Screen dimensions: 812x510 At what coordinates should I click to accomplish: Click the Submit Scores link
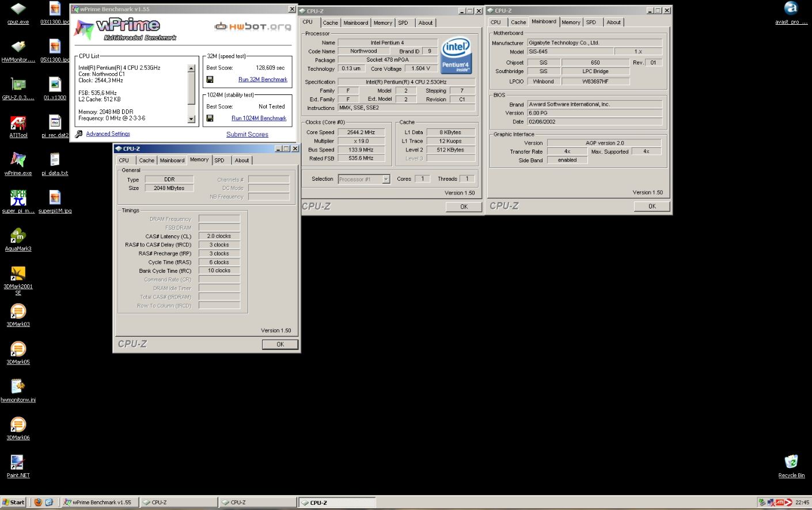(247, 134)
